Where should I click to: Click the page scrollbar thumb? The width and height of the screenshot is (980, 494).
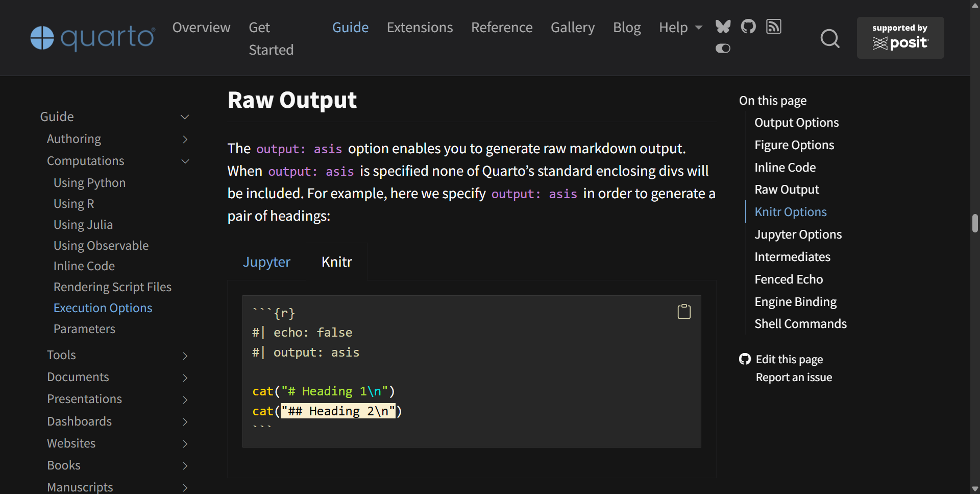[974, 223]
